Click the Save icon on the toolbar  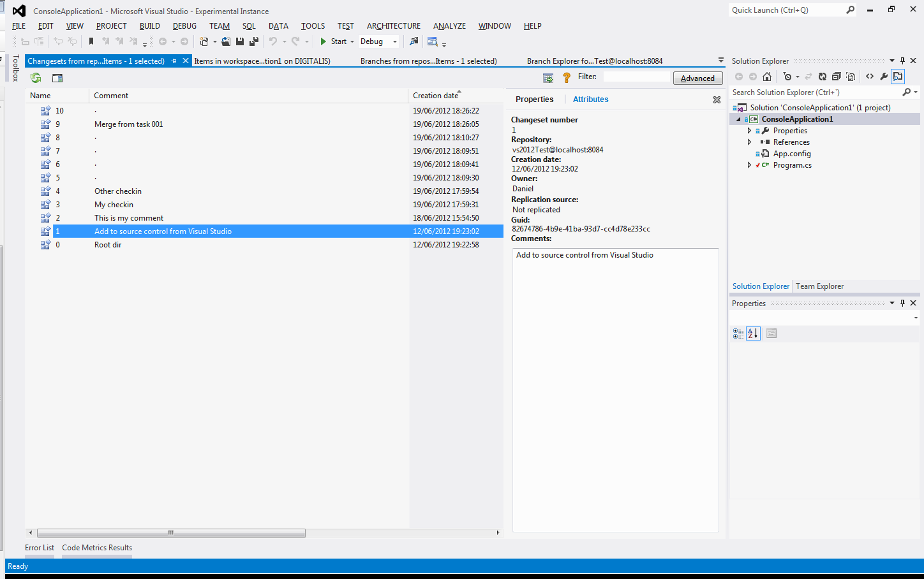coord(239,41)
